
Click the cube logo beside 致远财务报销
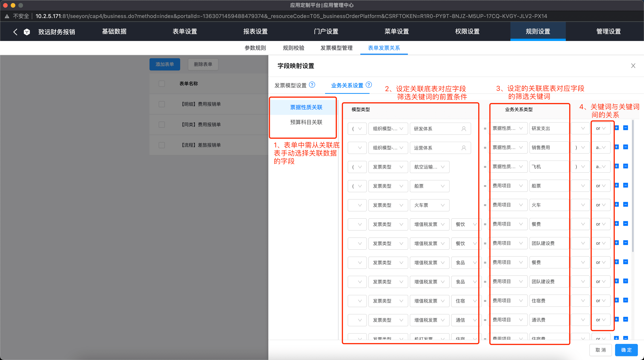click(x=27, y=32)
